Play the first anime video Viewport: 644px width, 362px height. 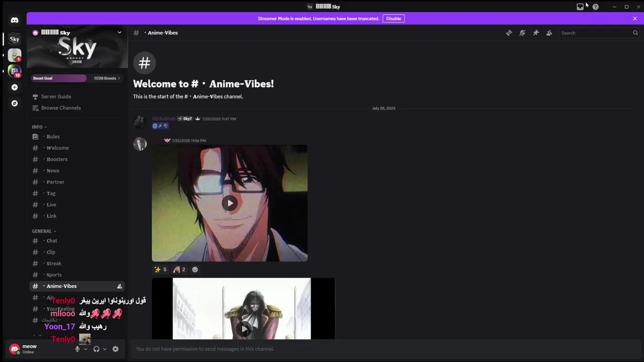coord(230,203)
